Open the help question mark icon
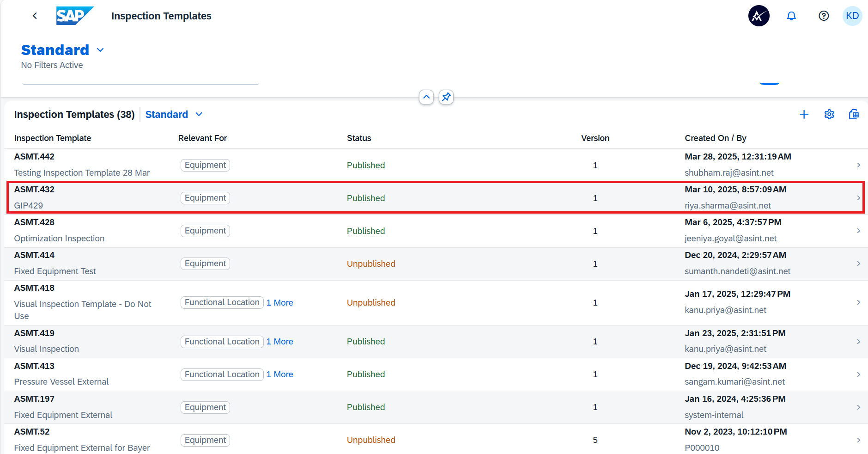Image resolution: width=868 pixels, height=454 pixels. (x=823, y=16)
